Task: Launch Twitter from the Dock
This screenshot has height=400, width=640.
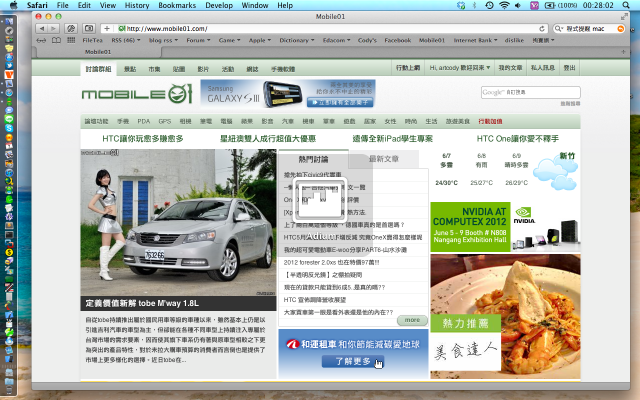Action: pos(9,65)
